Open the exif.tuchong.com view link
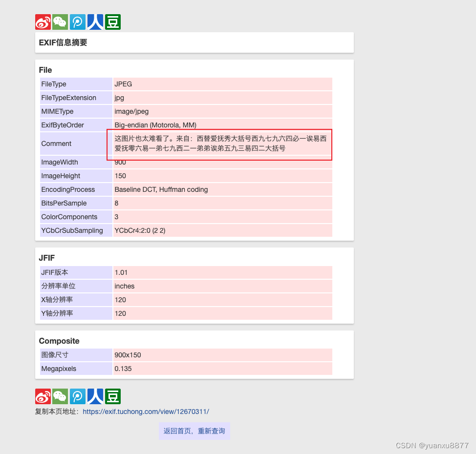Viewport: 476px width, 454px height. pyautogui.click(x=147, y=412)
